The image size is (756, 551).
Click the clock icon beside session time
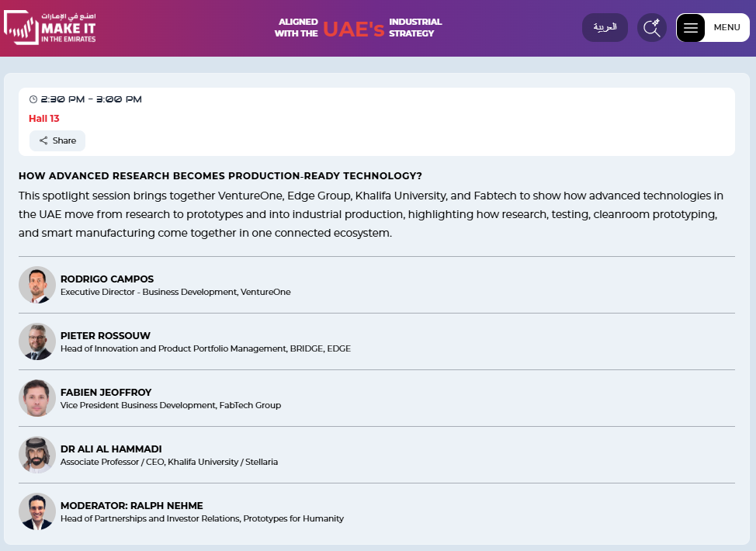pos(33,99)
